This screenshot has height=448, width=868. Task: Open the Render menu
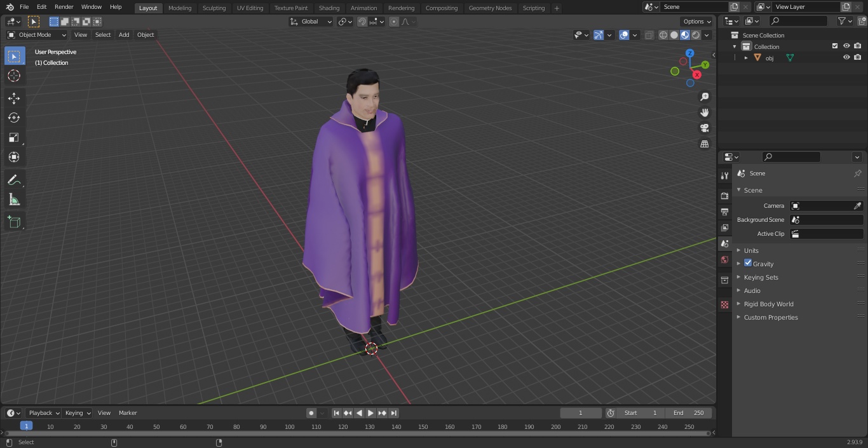64,7
